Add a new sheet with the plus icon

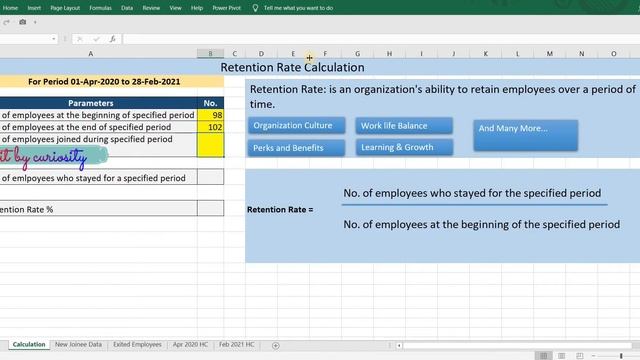tap(276, 346)
